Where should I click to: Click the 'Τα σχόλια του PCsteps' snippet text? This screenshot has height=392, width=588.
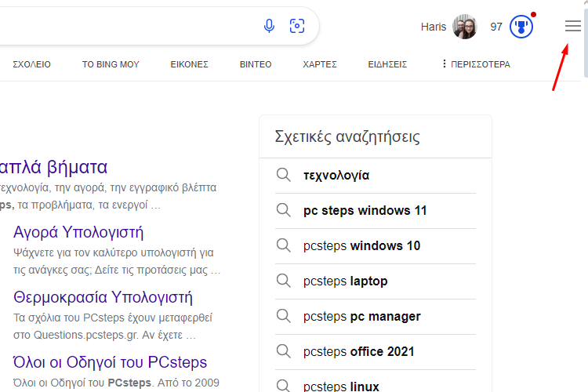click(x=113, y=326)
